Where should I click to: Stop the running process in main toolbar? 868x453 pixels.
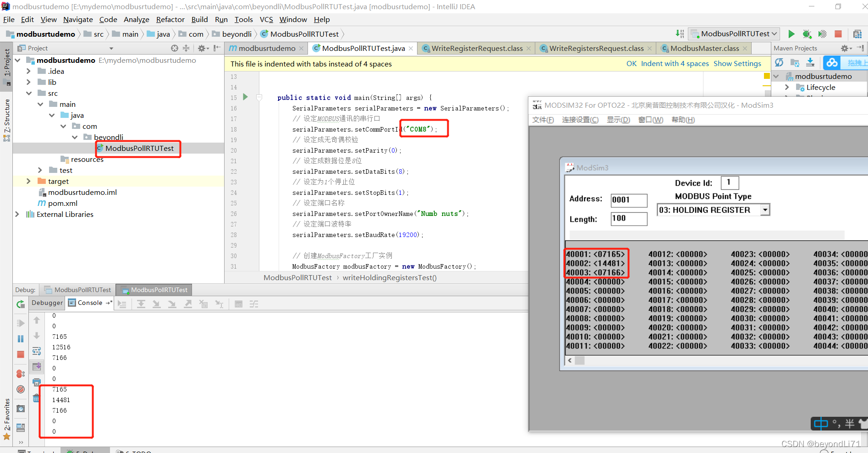pos(838,34)
